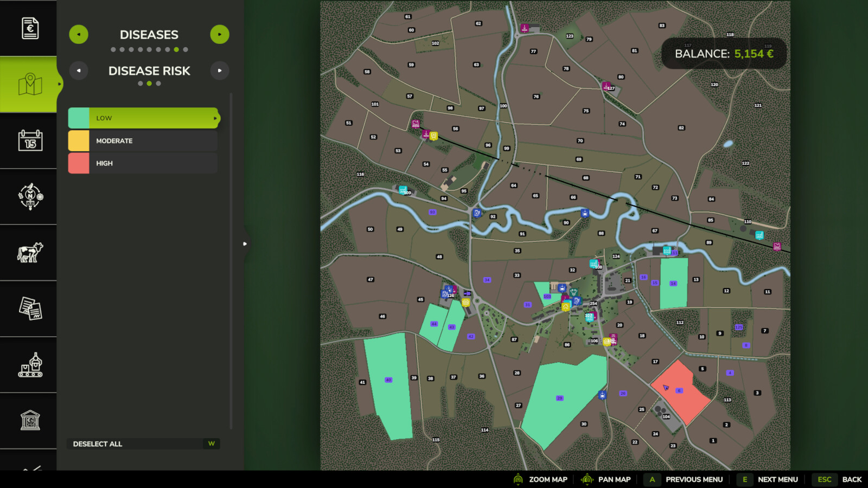Go to previous category before DISEASES
Image resolution: width=868 pixels, height=488 pixels.
click(x=79, y=35)
